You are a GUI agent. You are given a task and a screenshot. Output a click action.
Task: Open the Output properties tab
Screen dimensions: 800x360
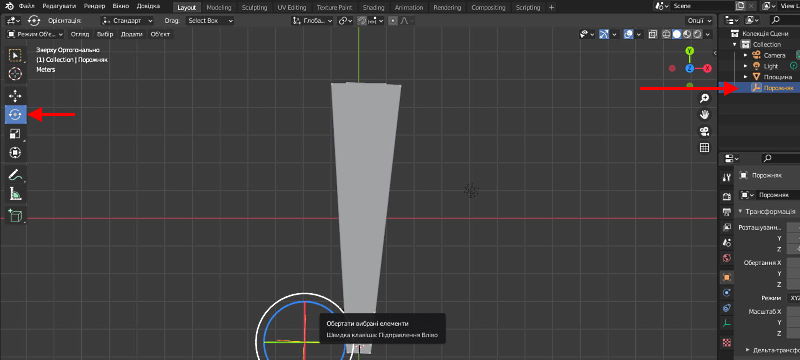click(x=727, y=212)
